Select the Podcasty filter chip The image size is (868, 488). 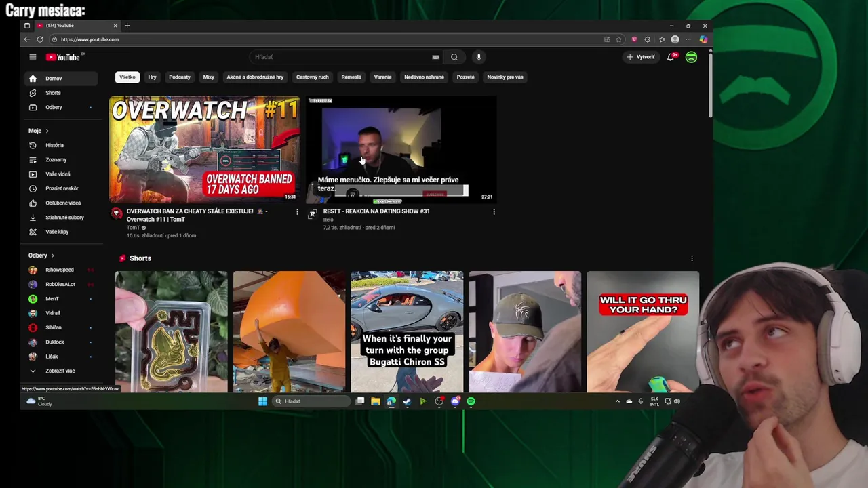[x=180, y=77]
